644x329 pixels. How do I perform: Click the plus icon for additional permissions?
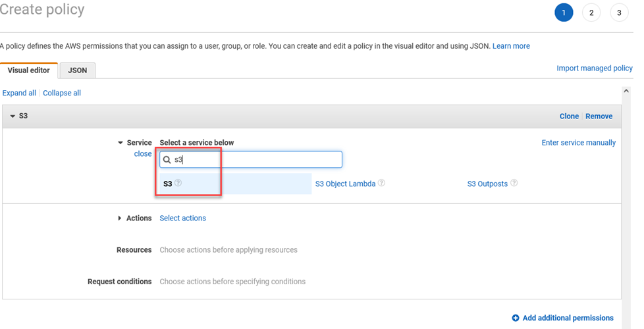(516, 318)
